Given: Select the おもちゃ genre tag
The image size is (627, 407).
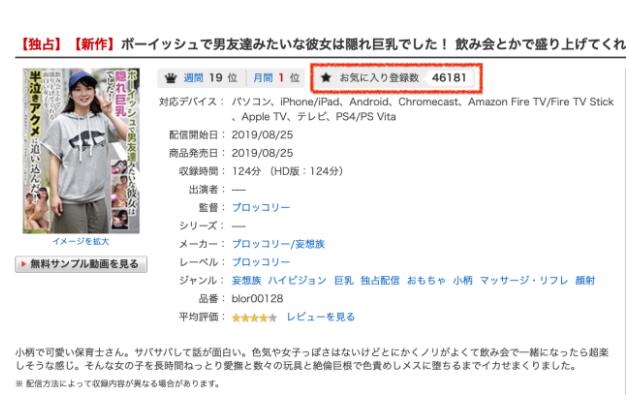Looking at the screenshot, I should 426,280.
